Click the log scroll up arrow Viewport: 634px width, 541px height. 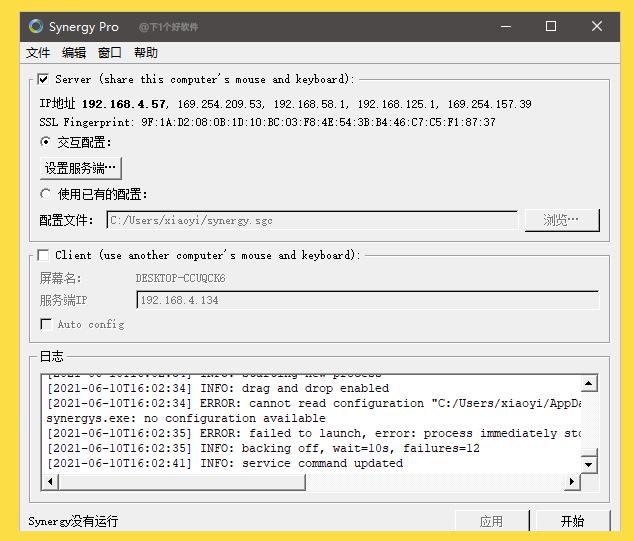589,383
